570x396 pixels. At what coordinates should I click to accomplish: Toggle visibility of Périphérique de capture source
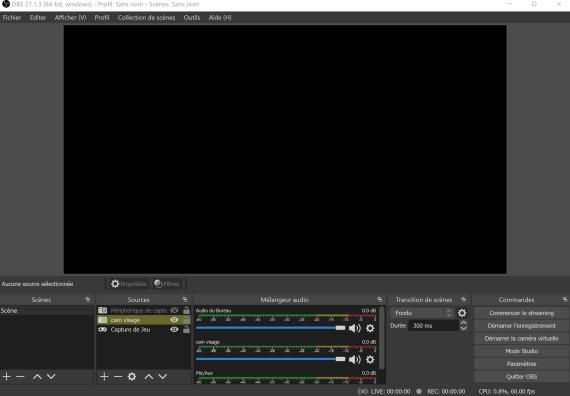tap(174, 310)
